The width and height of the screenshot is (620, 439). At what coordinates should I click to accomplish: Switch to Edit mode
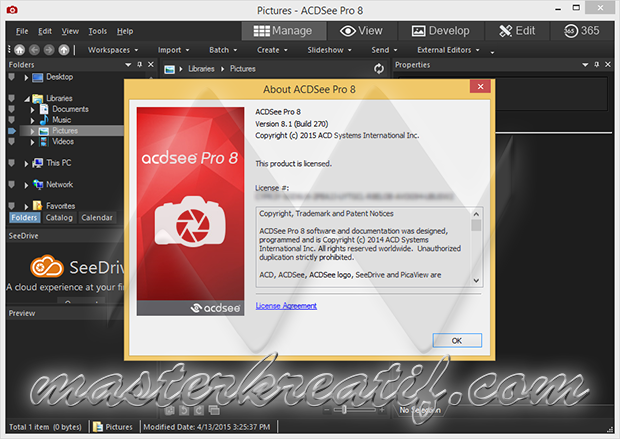(x=517, y=31)
